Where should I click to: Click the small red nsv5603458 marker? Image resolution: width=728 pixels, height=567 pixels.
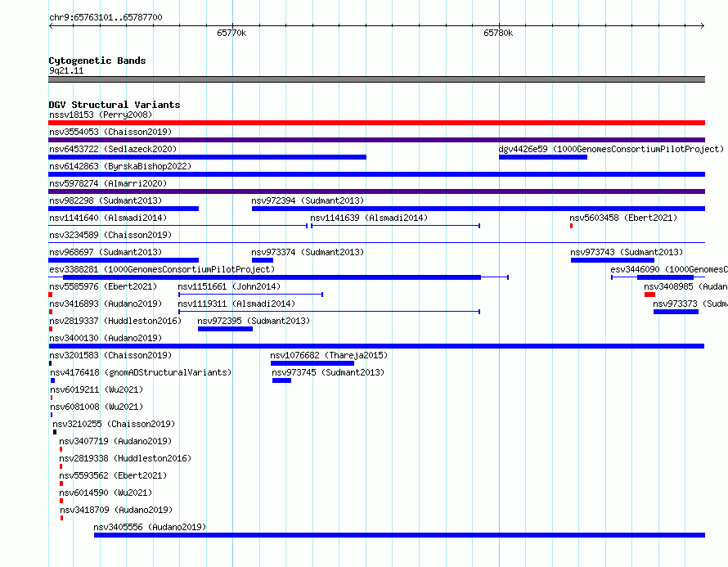click(x=571, y=226)
